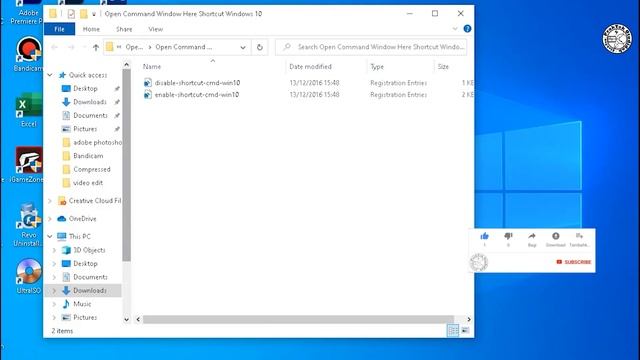
Task: Click registry icon of enable-shortcut file
Action: (148, 94)
